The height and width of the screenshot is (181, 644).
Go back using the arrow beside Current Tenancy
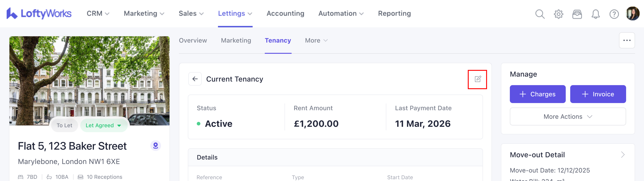195,79
